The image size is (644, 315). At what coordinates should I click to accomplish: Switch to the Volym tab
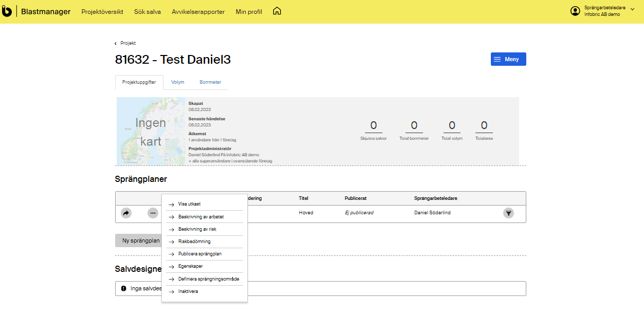coord(178,82)
